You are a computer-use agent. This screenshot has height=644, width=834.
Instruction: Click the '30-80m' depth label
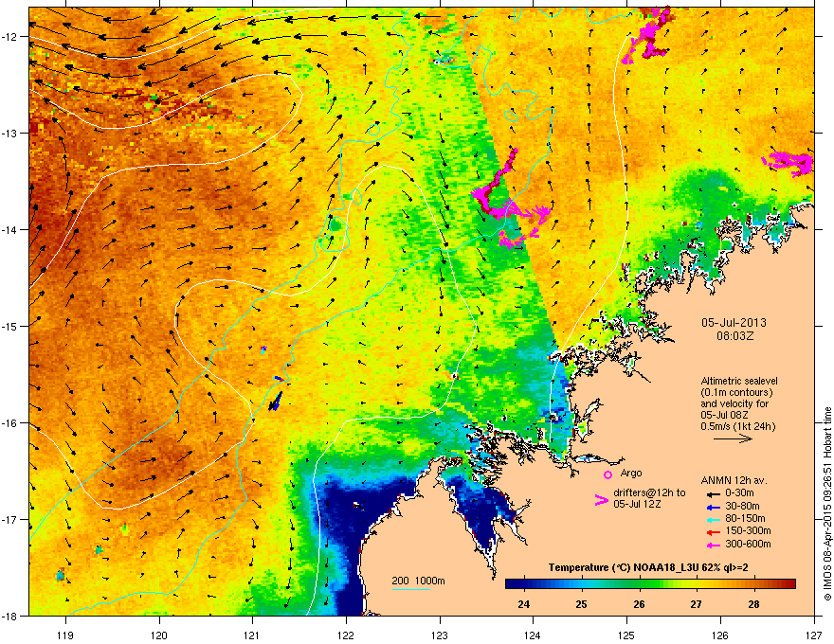742,506
